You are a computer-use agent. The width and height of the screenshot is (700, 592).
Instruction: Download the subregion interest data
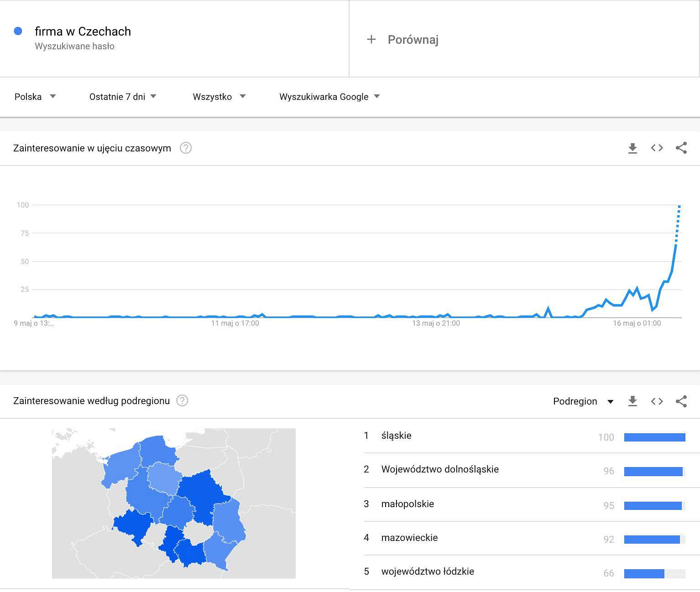[x=632, y=401]
